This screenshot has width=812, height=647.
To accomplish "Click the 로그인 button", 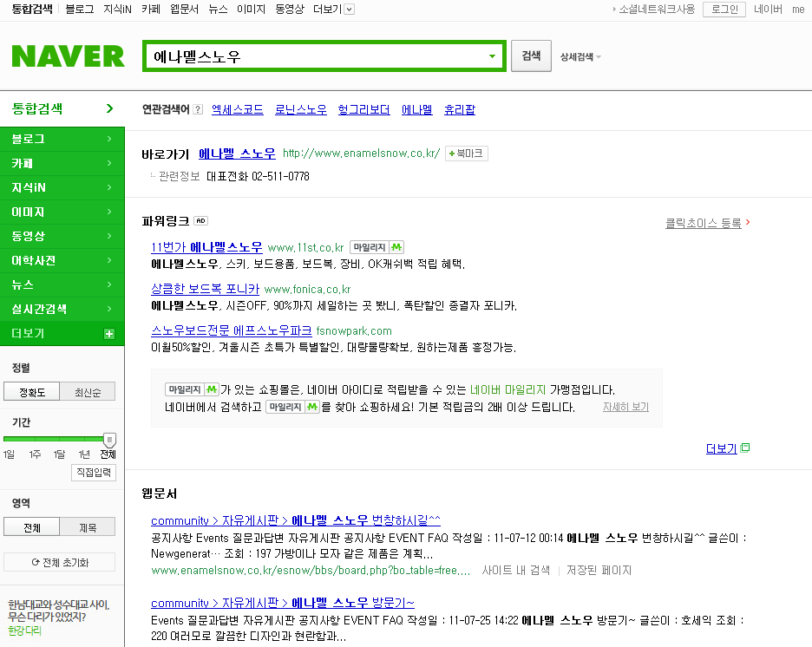I will point(724,9).
